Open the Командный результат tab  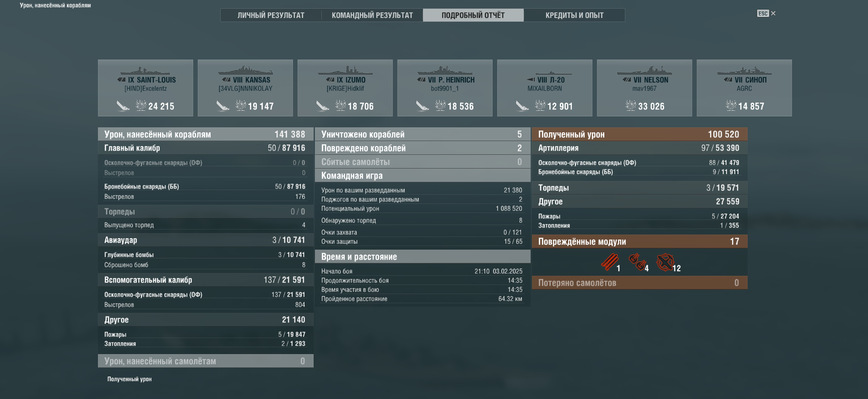372,15
